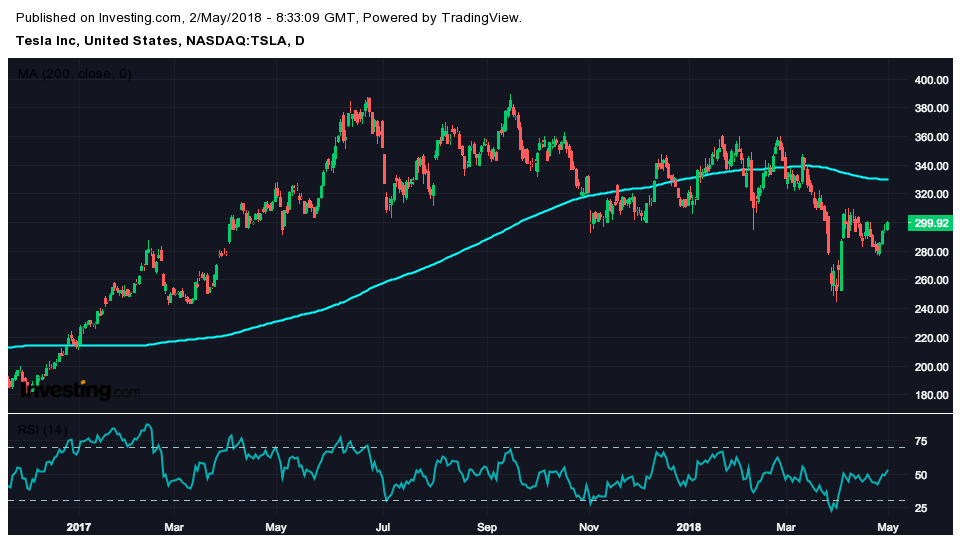Click the first Mar label on time axis
Screen dimensions: 960x540
[174, 527]
